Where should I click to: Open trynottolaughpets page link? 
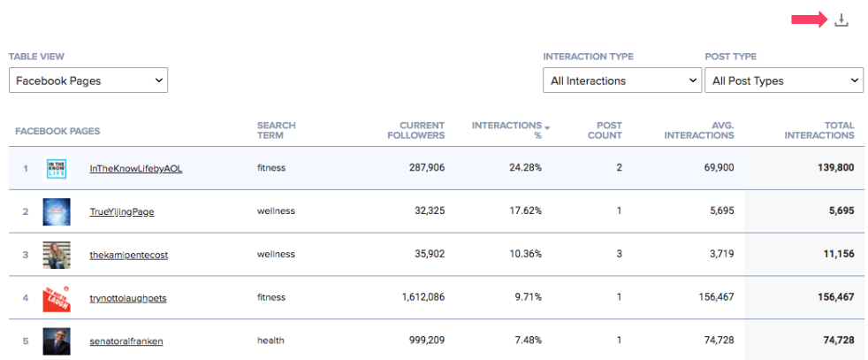[x=127, y=298]
